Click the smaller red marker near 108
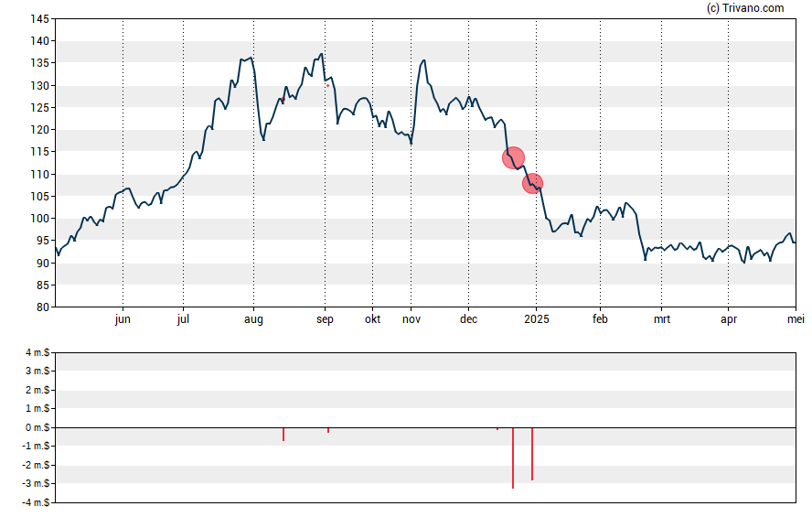 coord(532,183)
